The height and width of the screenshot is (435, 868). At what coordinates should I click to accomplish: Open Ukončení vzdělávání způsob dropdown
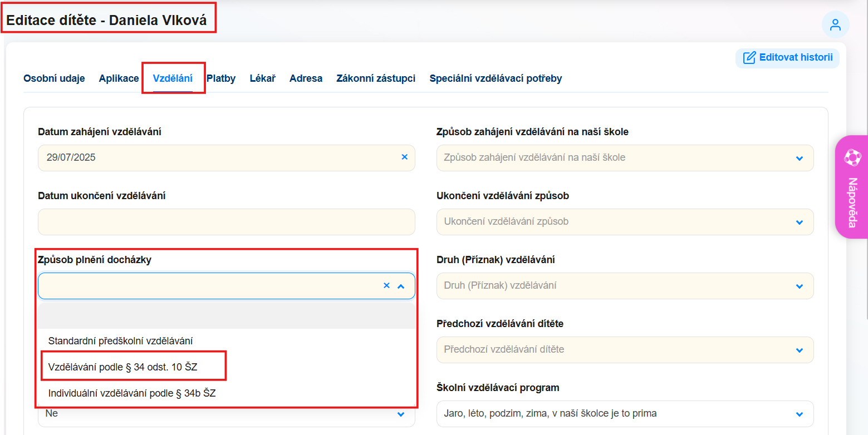pos(800,222)
